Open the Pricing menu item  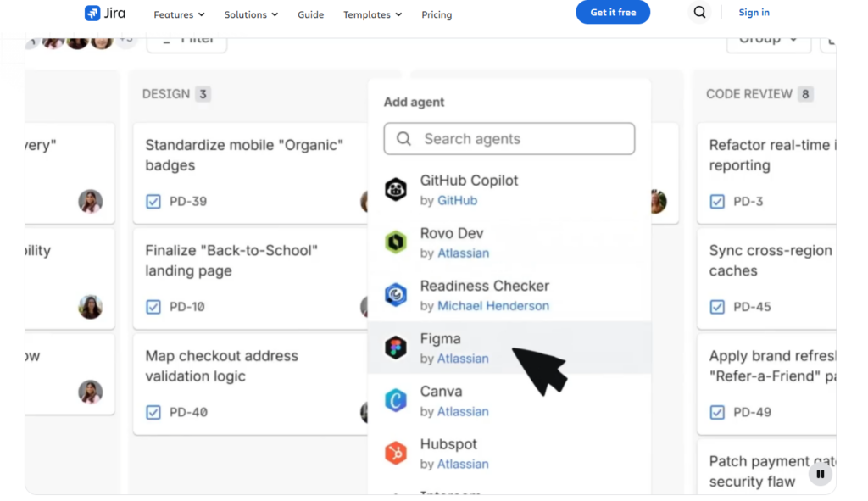pos(437,14)
